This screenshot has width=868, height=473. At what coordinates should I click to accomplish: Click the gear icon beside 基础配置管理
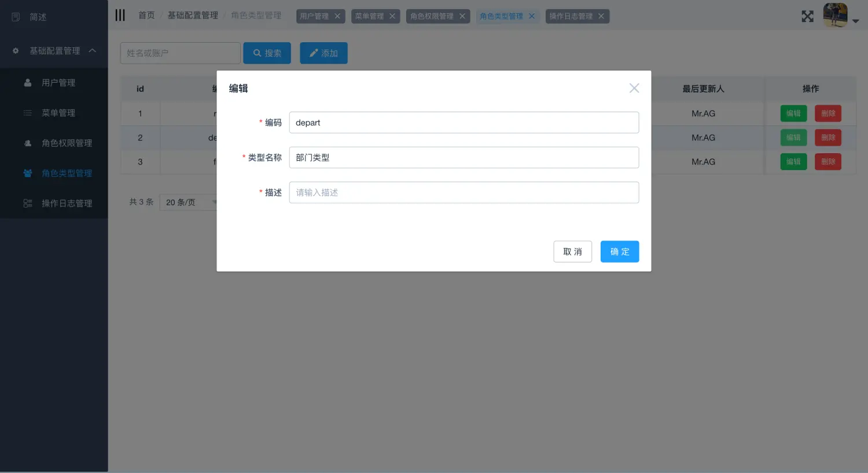16,51
